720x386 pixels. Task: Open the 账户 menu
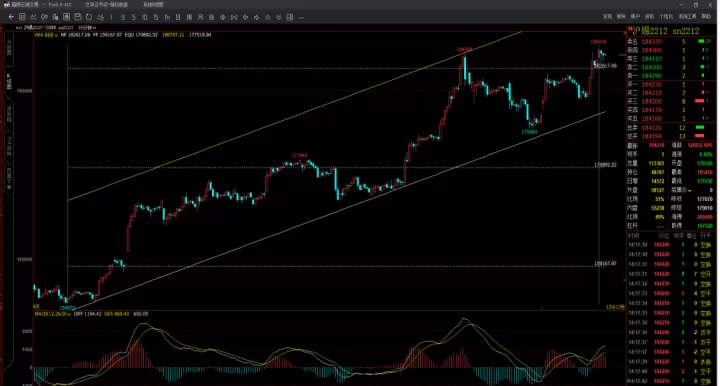(x=635, y=17)
